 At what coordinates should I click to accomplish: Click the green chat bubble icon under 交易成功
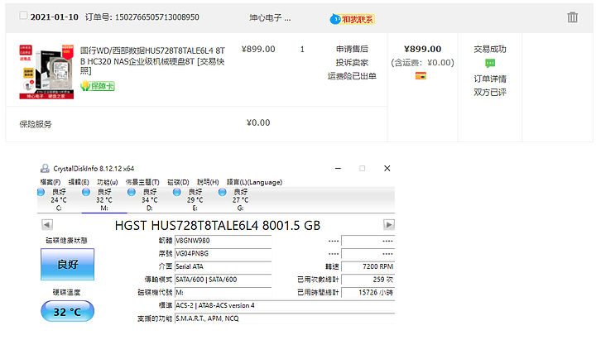pos(490,63)
